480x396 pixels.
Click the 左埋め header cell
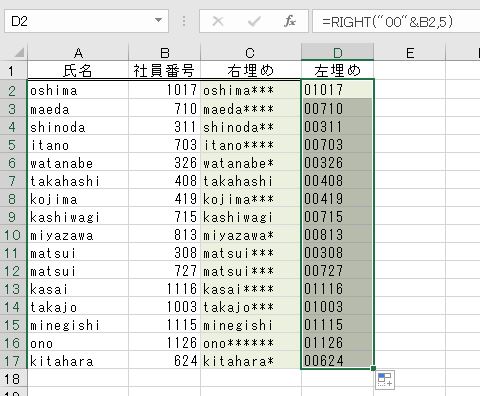coord(338,70)
